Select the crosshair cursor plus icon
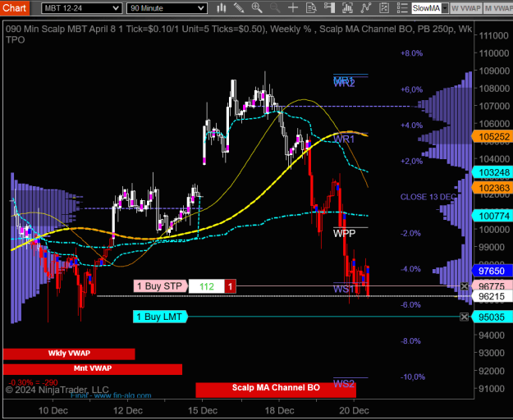 (x=293, y=8)
